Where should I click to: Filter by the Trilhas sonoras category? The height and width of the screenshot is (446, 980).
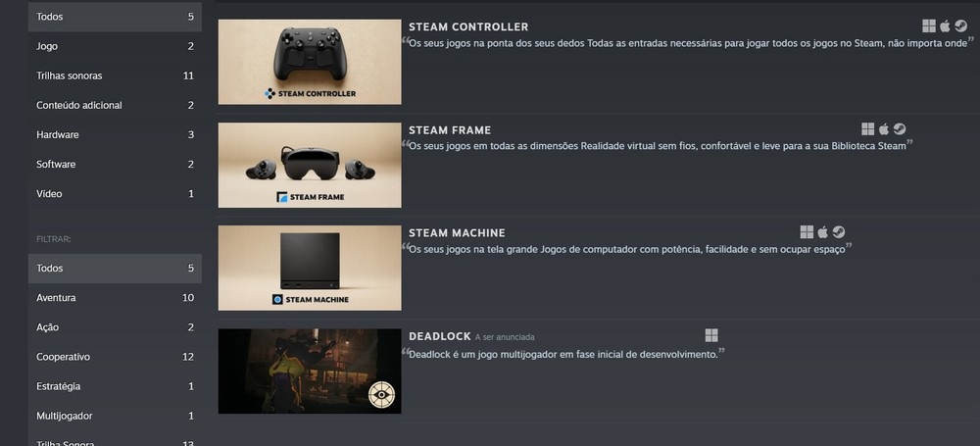(x=115, y=75)
